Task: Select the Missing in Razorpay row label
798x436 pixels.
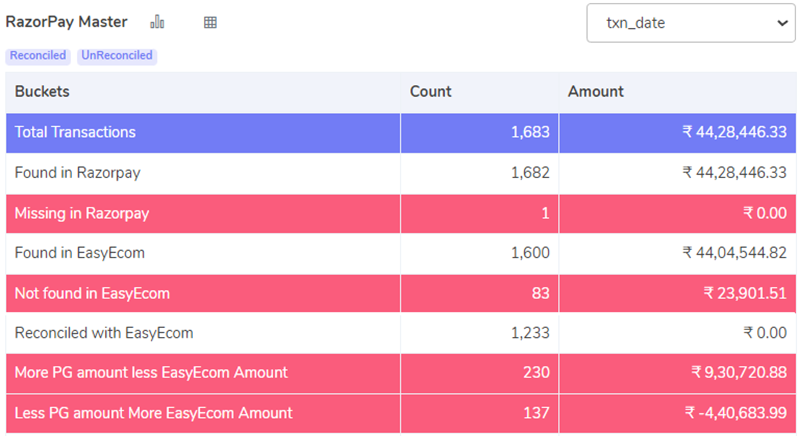Action: 82,213
